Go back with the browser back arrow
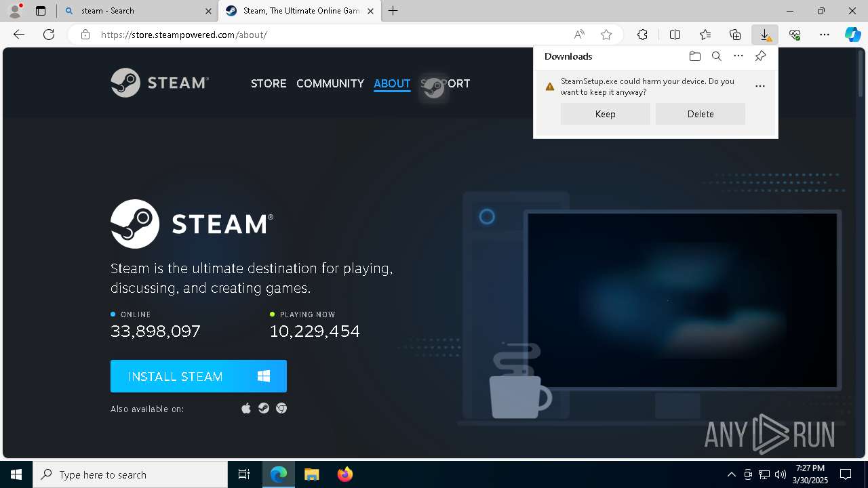868x488 pixels. tap(19, 35)
